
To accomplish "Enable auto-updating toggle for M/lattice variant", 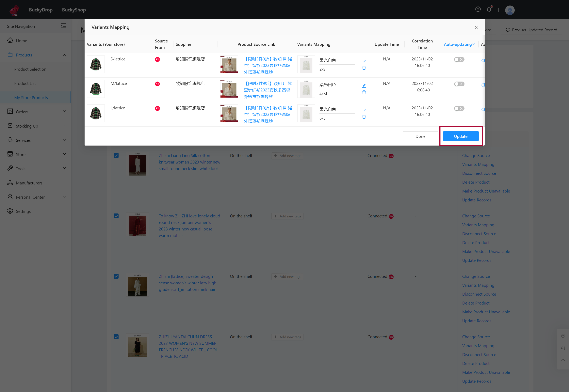I will pyautogui.click(x=459, y=84).
